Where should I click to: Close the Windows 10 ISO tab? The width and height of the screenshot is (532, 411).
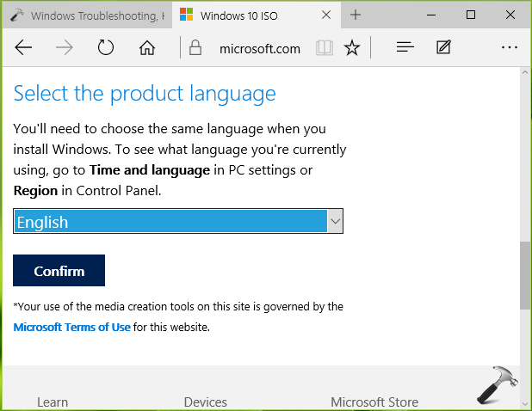[326, 15]
